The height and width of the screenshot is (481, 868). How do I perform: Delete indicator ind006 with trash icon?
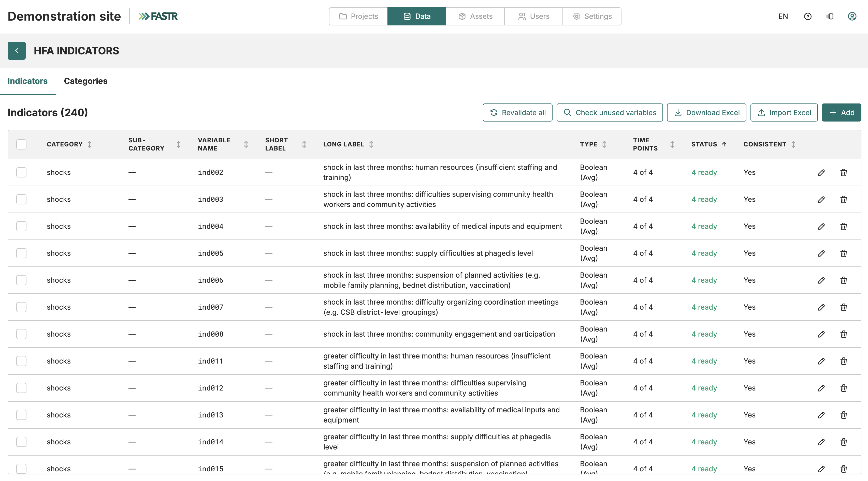(844, 280)
